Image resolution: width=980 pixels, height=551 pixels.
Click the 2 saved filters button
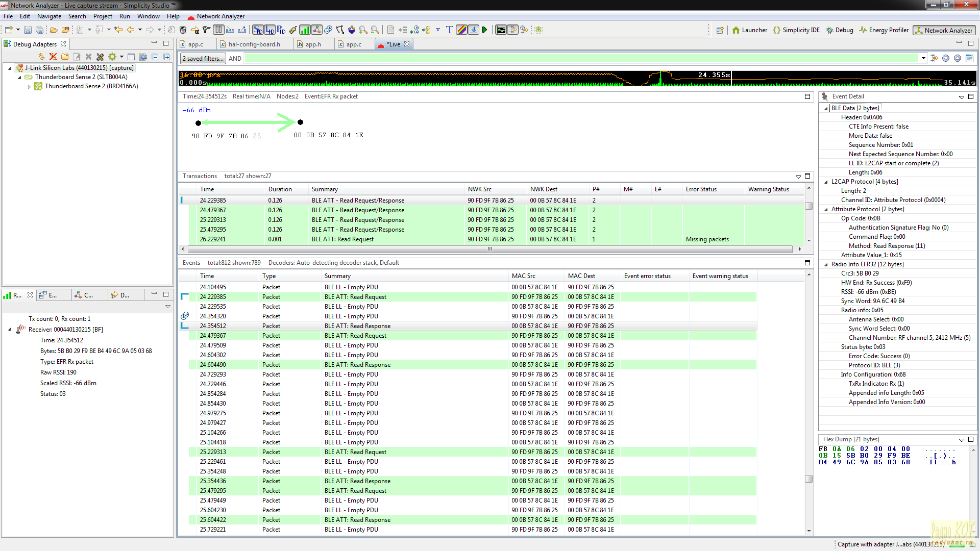203,59
